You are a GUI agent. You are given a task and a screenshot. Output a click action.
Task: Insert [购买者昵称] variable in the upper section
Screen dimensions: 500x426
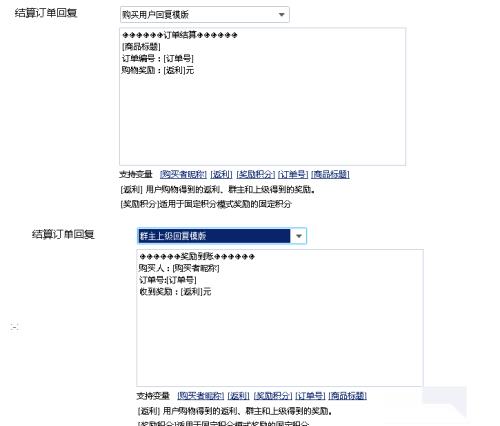(x=183, y=174)
